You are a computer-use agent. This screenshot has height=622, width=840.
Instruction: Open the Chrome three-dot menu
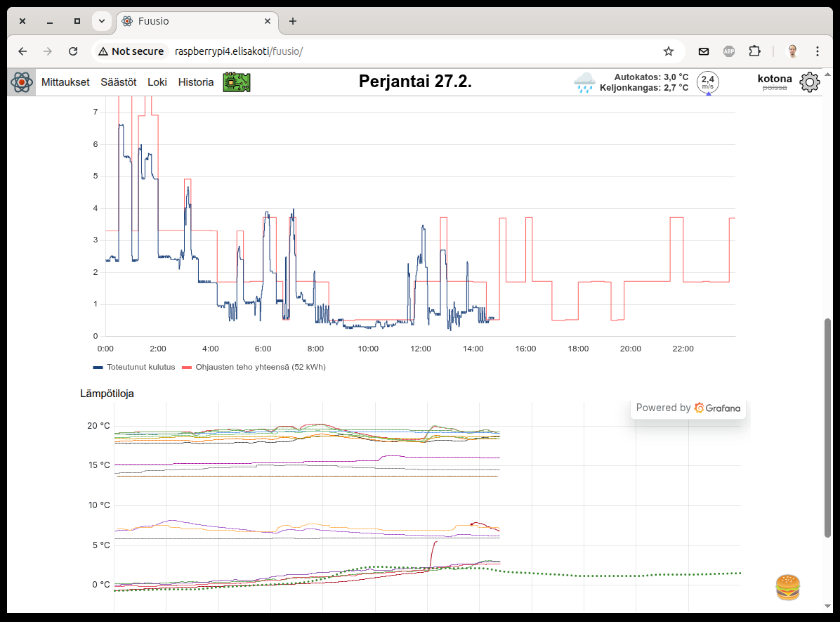click(x=818, y=51)
